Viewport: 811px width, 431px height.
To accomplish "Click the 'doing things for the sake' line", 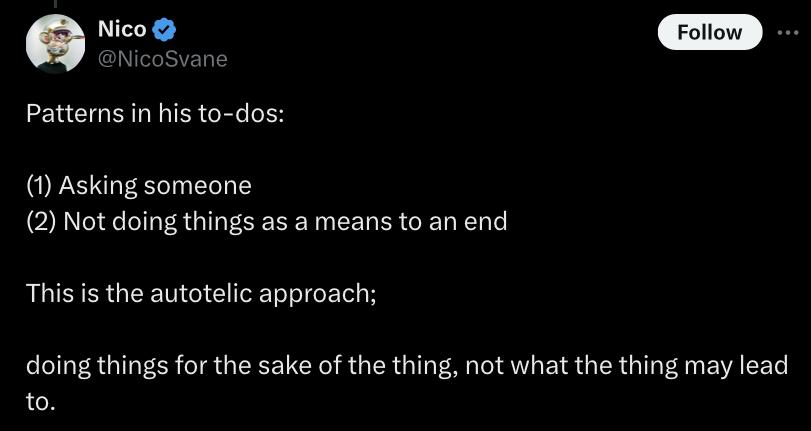I will point(407,366).
